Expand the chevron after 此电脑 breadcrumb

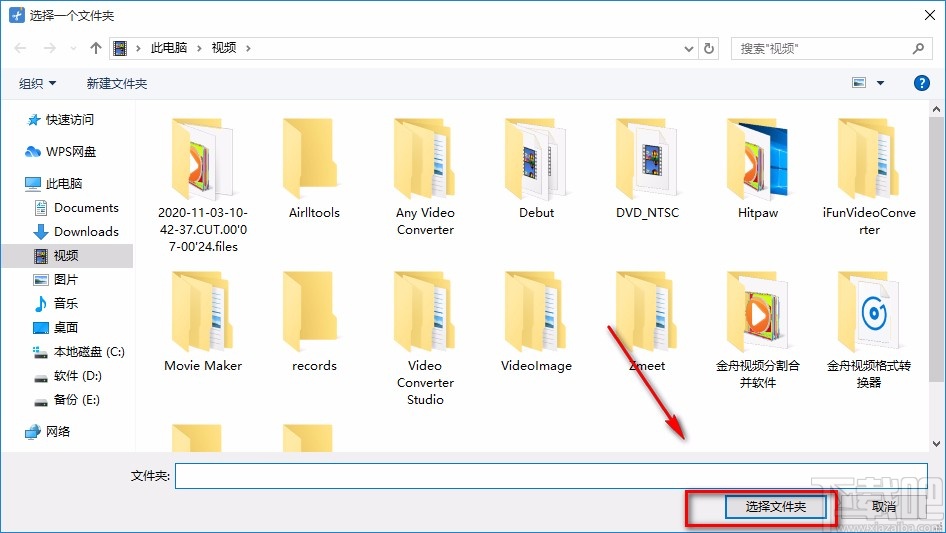coord(199,48)
